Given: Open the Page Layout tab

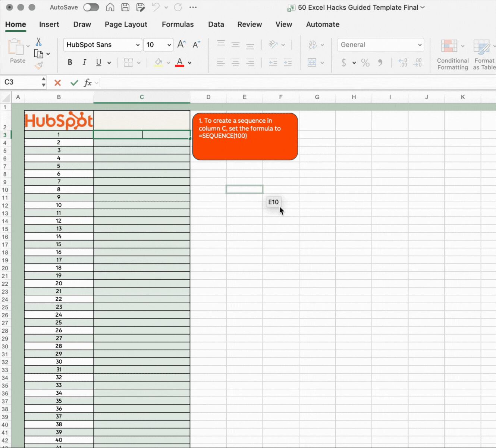Looking at the screenshot, I should 126,25.
